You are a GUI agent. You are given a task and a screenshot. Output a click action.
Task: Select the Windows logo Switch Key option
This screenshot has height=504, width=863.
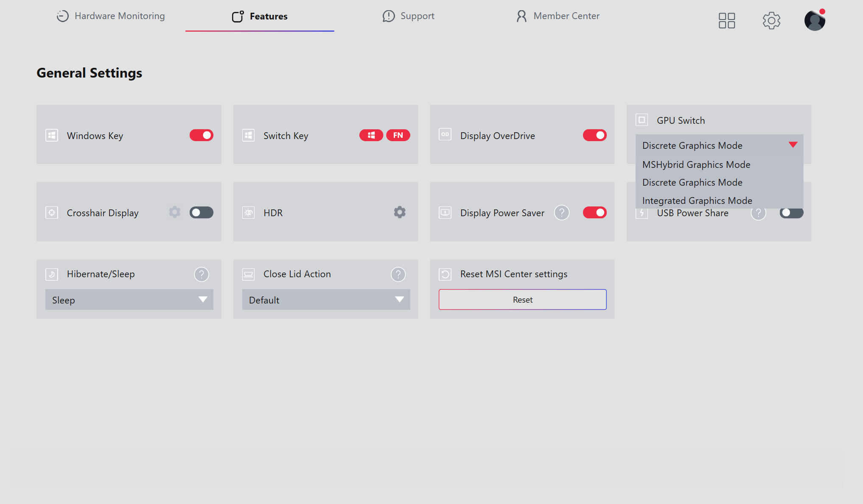(x=371, y=135)
